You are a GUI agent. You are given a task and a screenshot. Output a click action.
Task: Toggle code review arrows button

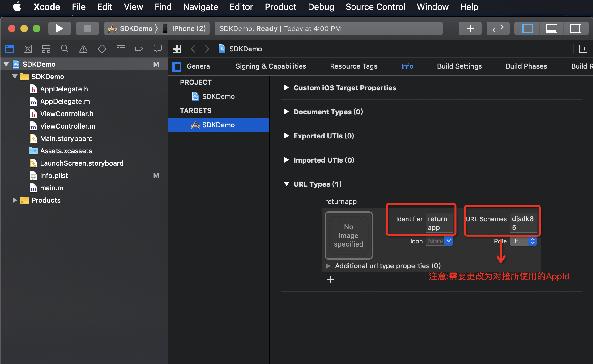(x=498, y=28)
